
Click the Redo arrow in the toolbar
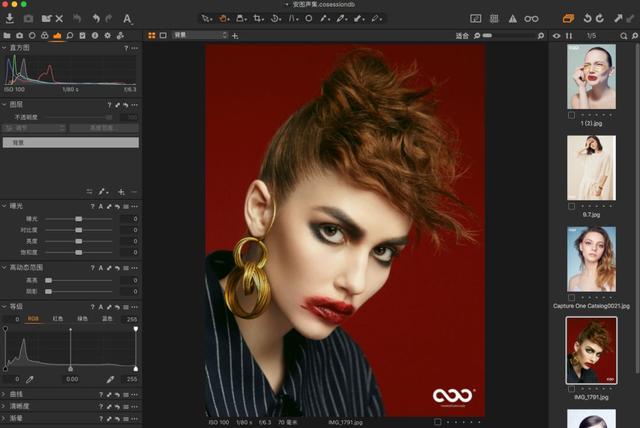(x=109, y=18)
